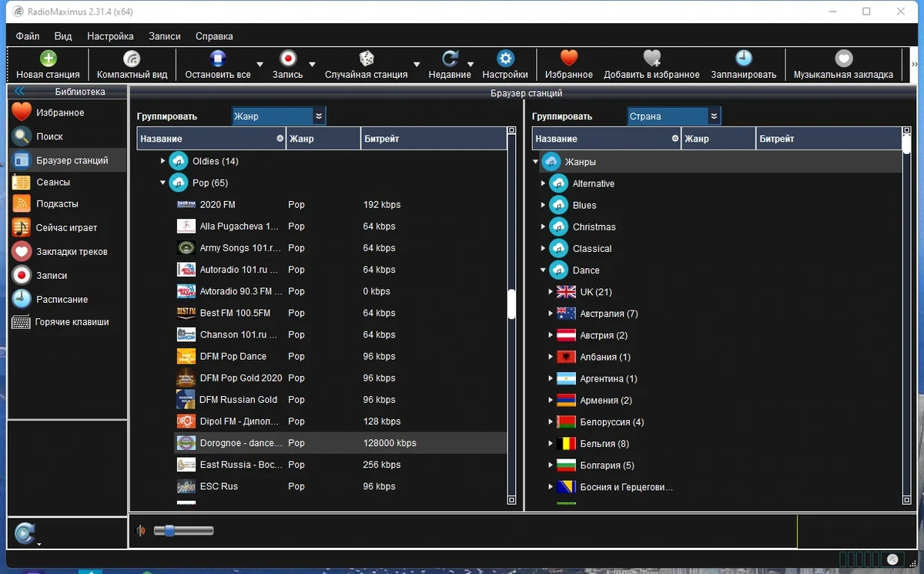Open Записи in the sidebar

[x=67, y=275]
